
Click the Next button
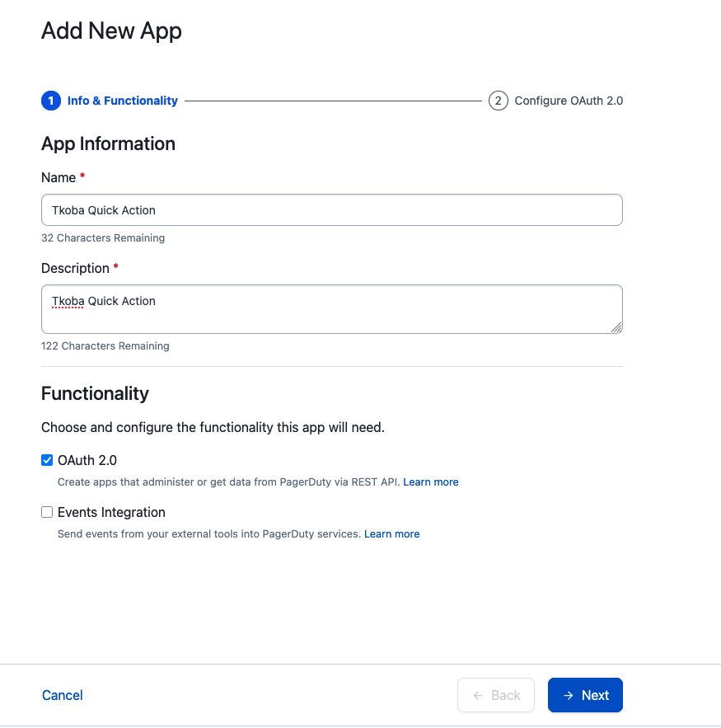click(585, 695)
